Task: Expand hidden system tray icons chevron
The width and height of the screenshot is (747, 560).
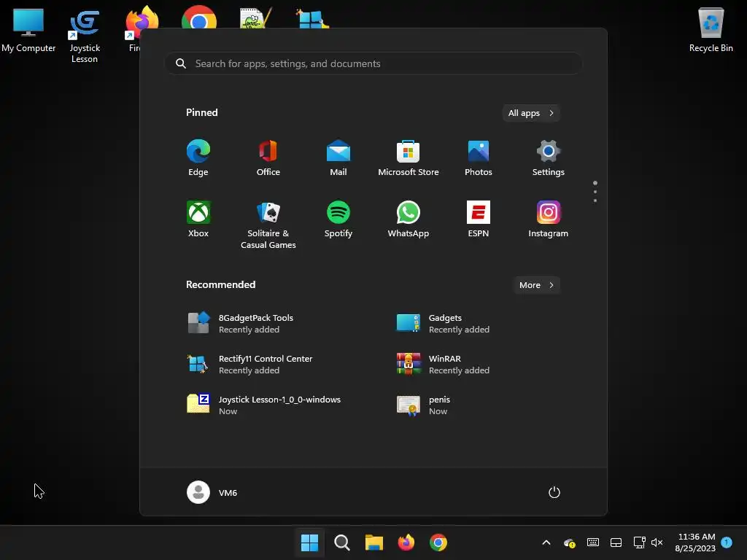Action: click(546, 542)
